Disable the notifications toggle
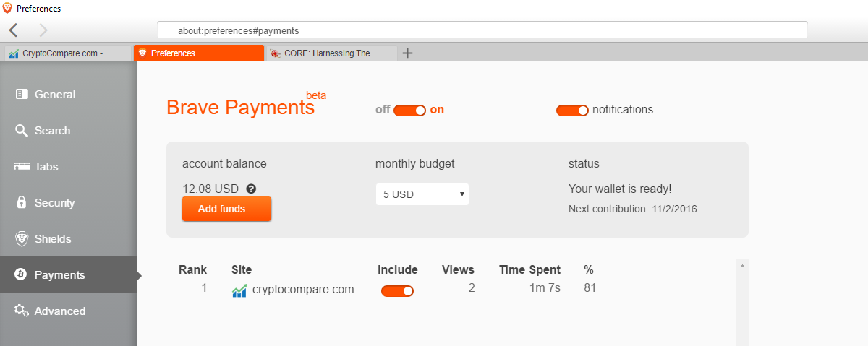 pyautogui.click(x=572, y=111)
